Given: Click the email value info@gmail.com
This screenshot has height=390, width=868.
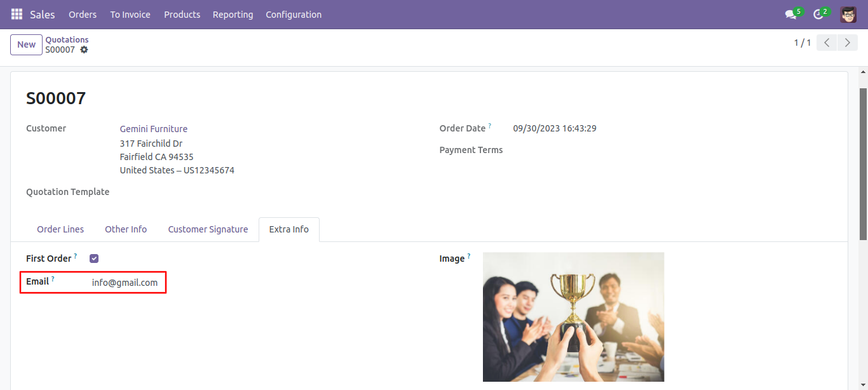Looking at the screenshot, I should 125,283.
